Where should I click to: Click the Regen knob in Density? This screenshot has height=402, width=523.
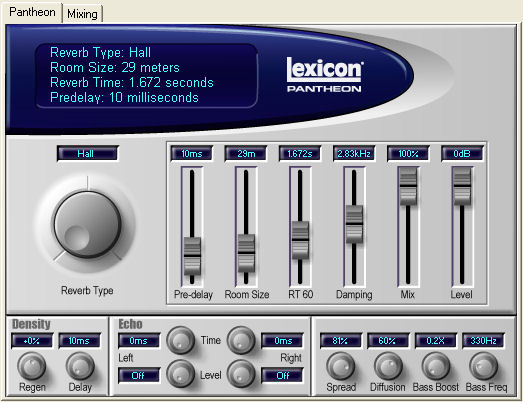[x=32, y=366]
